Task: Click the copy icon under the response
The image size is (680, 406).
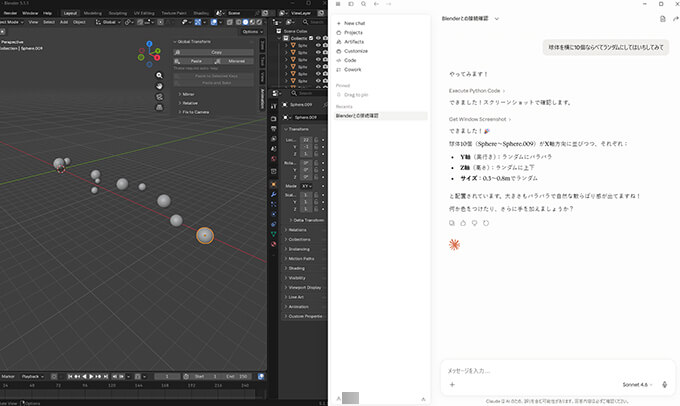Action: (452, 223)
